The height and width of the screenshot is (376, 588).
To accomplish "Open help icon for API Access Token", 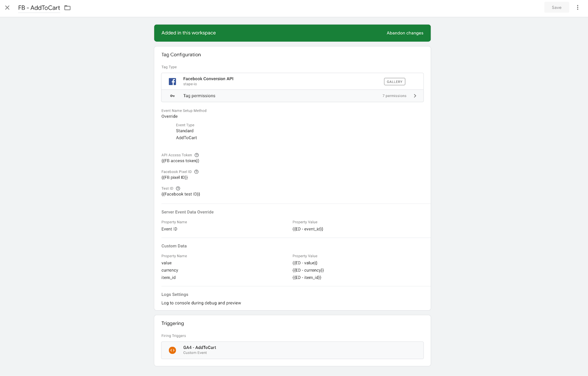I will (x=197, y=155).
